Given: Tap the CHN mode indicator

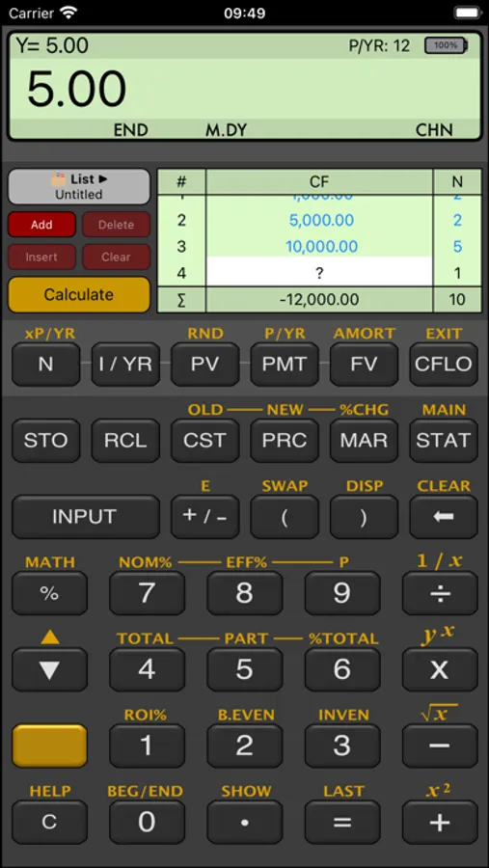Looking at the screenshot, I should click(434, 130).
